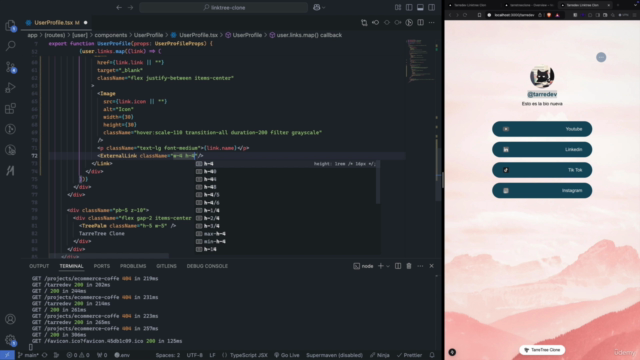The width and height of the screenshot is (640, 360).
Task: Switch to OUTPUT panel tab
Action: click(39, 266)
